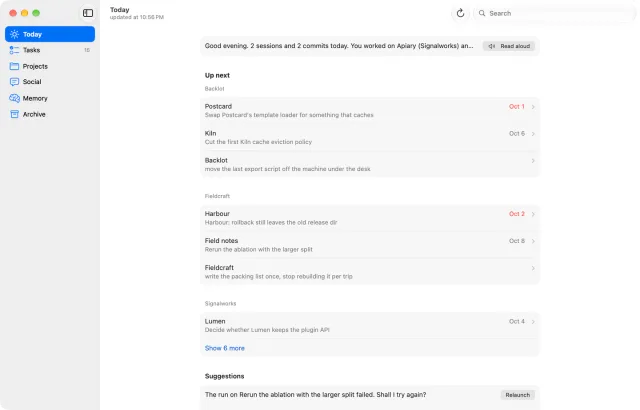Switch to Social section
Screen dimensions: 640x410
click(x=50, y=82)
